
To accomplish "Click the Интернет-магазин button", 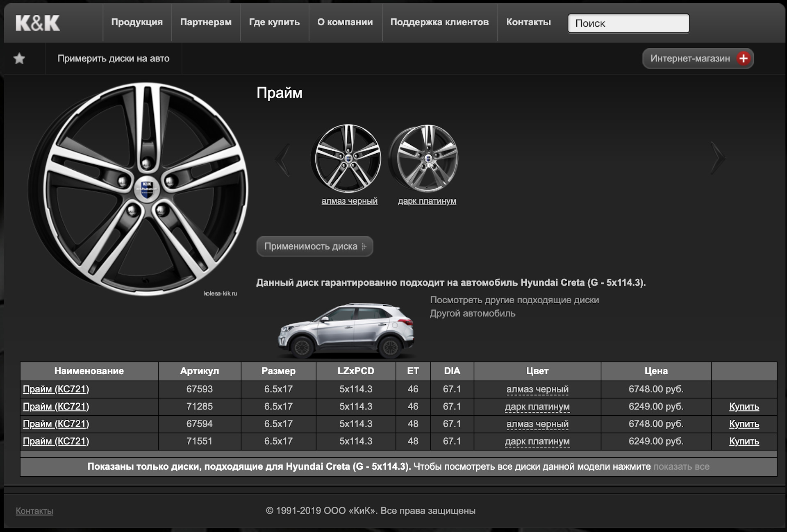I will tap(698, 59).
